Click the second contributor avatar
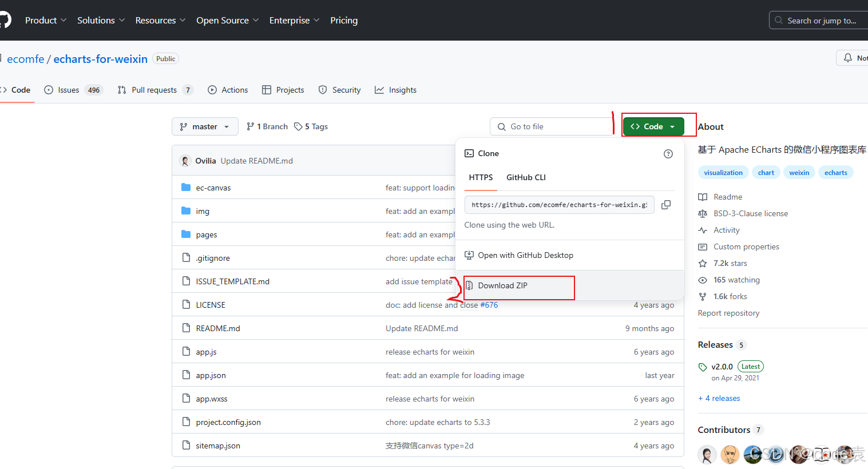 pos(730,455)
